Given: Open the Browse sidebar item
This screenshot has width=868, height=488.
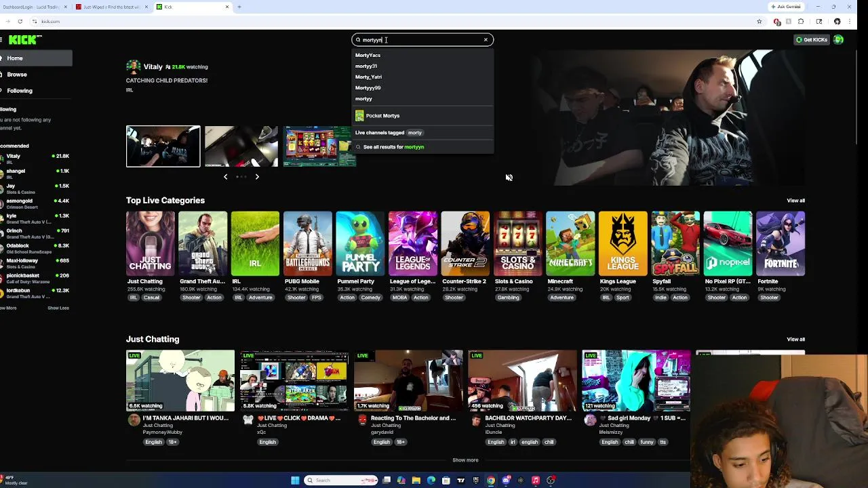Looking at the screenshot, I should pyautogui.click(x=36, y=75).
